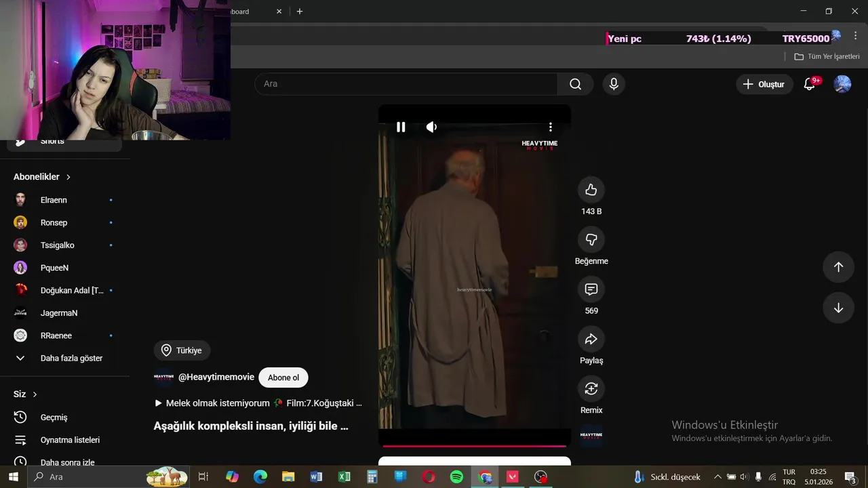Screen dimensions: 868x488
Task: Go to the previous Short with up arrow
Action: [x=838, y=267]
